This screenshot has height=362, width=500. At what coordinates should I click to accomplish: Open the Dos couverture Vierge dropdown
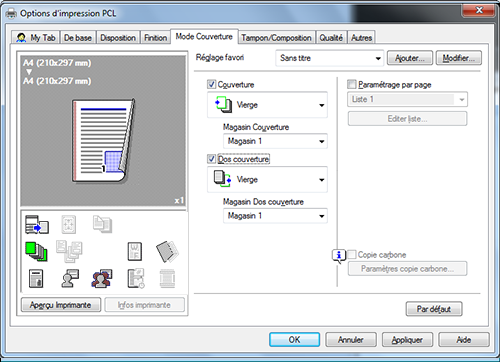[267, 180]
